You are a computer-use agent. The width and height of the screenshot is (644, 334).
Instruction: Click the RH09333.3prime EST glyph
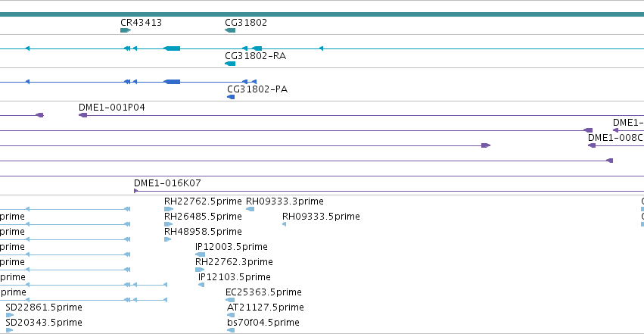pyautogui.click(x=250, y=209)
